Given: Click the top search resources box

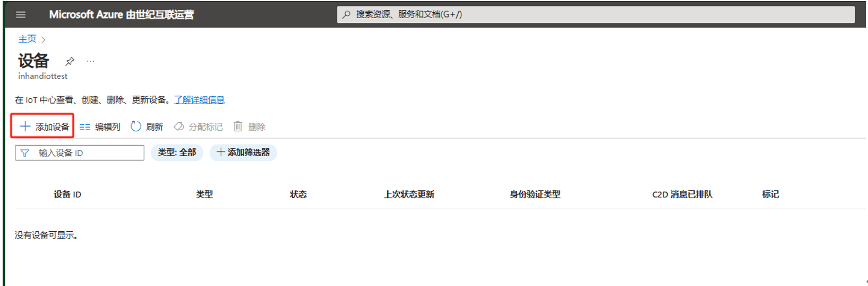Looking at the screenshot, I should [595, 14].
